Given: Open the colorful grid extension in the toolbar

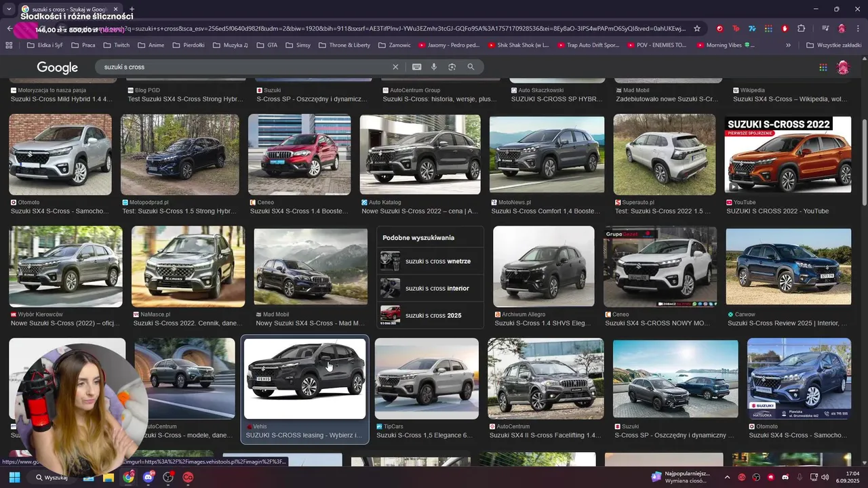Looking at the screenshot, I should point(768,28).
